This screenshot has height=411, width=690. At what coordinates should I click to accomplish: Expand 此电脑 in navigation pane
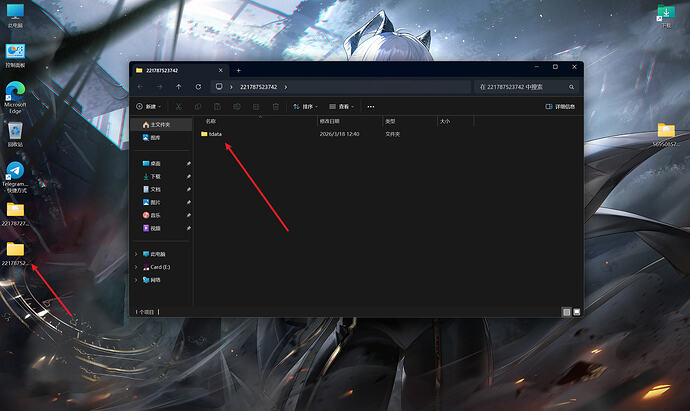pyautogui.click(x=136, y=254)
